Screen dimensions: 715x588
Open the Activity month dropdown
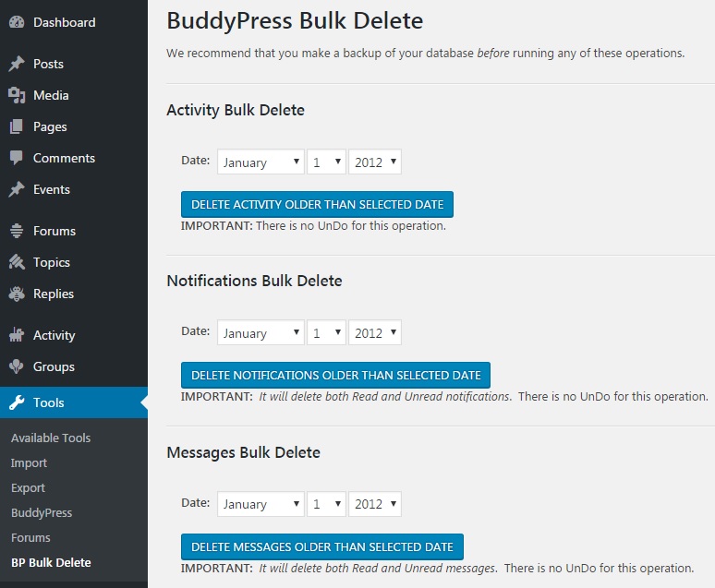tap(261, 162)
